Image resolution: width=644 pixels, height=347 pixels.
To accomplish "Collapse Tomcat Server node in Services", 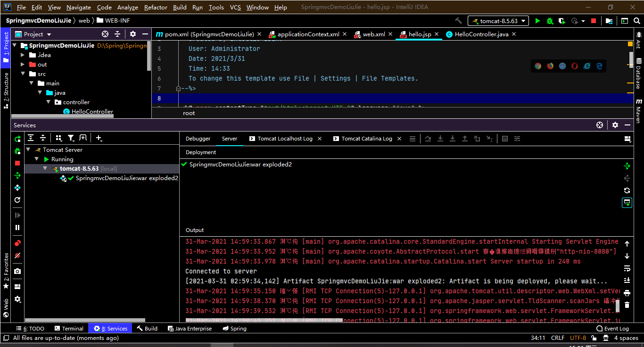I will coord(28,150).
